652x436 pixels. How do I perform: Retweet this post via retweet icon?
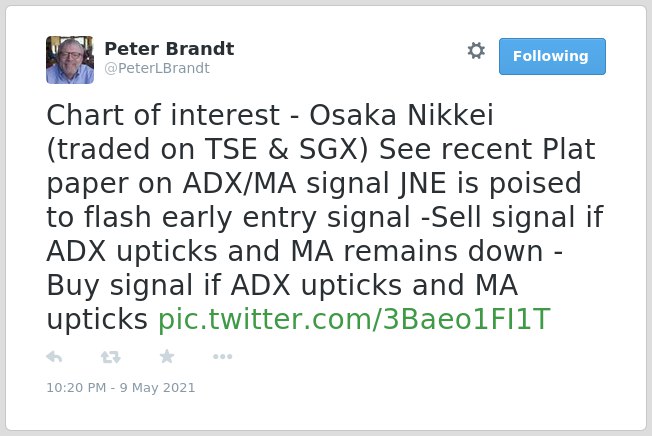pos(111,357)
